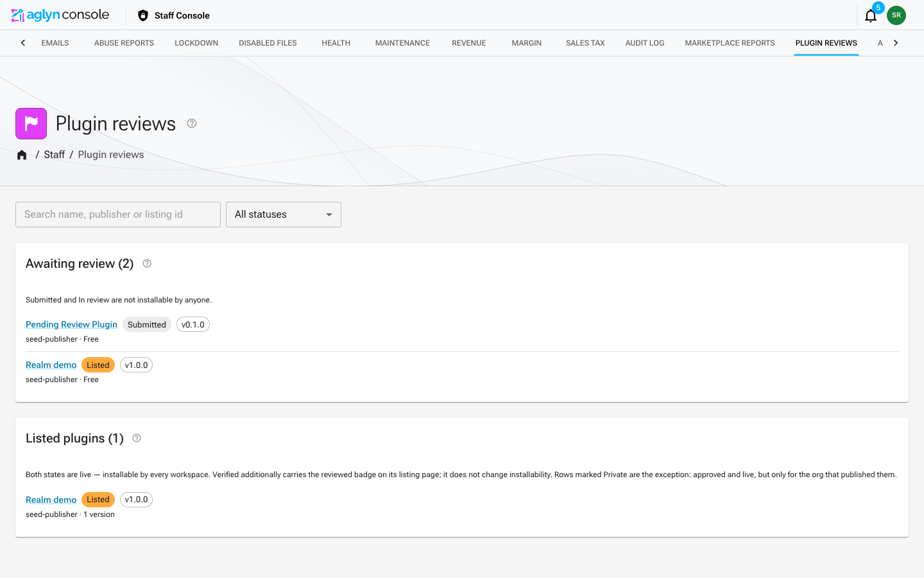Go to home via breadcrumb house icon
The height and width of the screenshot is (578, 924).
click(x=22, y=155)
